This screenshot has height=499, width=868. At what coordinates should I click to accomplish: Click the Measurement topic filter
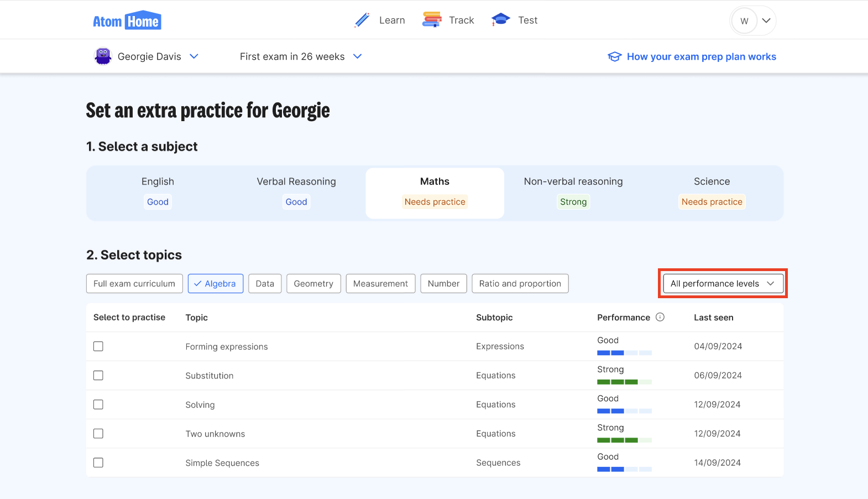pos(380,283)
